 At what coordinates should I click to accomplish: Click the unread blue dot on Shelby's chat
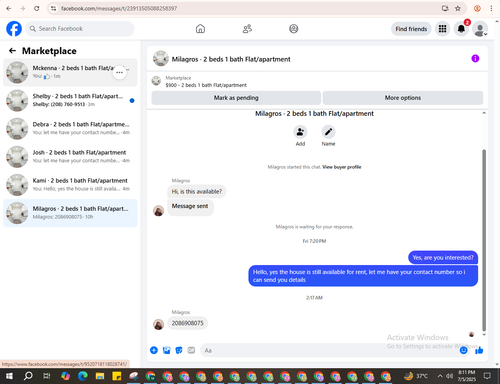(132, 100)
